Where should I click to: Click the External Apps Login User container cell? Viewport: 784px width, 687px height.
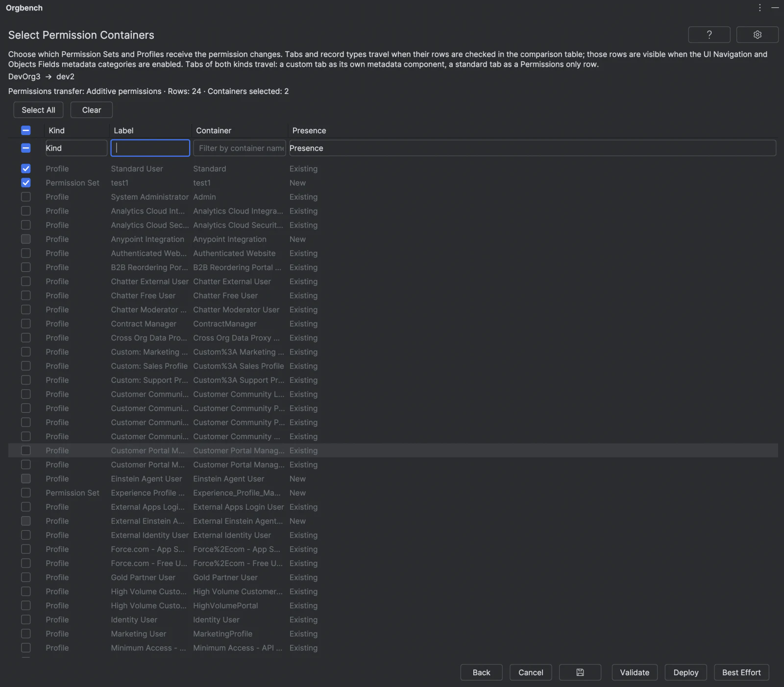coord(239,507)
